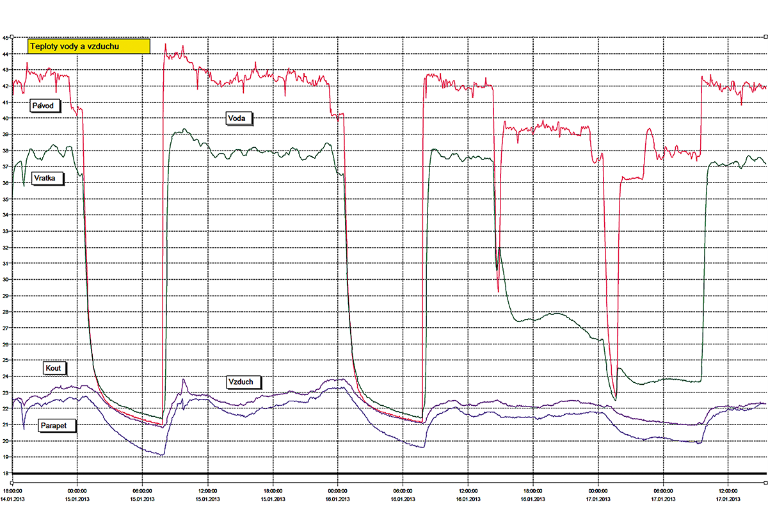
Task: Click the y-axis value 28
Action: 5,312
